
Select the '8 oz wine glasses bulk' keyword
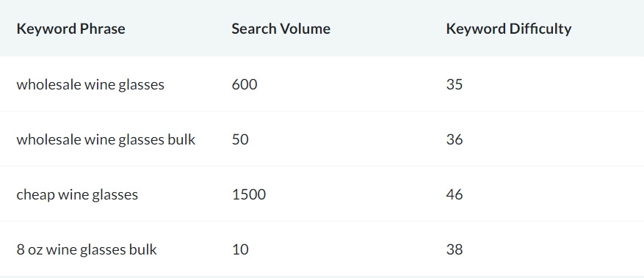pyautogui.click(x=87, y=249)
